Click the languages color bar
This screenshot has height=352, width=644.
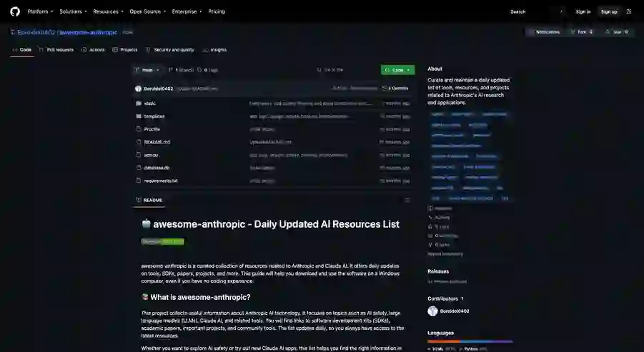[x=470, y=341]
